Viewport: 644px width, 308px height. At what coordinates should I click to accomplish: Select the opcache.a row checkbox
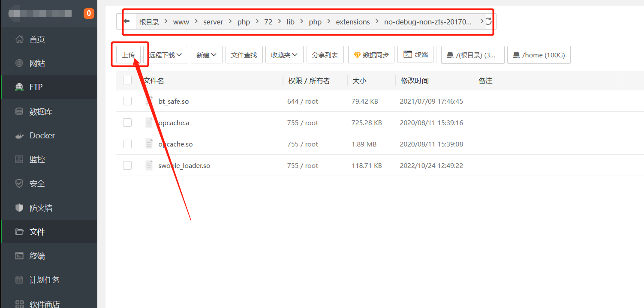pyautogui.click(x=127, y=123)
